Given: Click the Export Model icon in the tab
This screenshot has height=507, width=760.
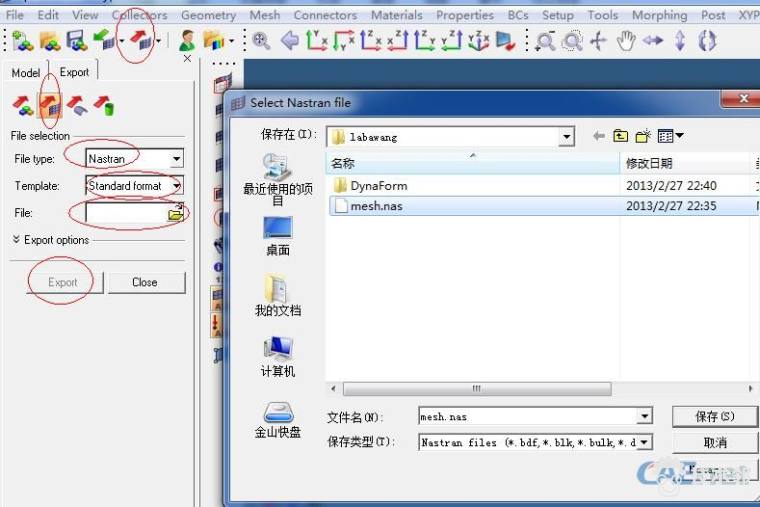Looking at the screenshot, I should pyautogui.click(x=22, y=105).
